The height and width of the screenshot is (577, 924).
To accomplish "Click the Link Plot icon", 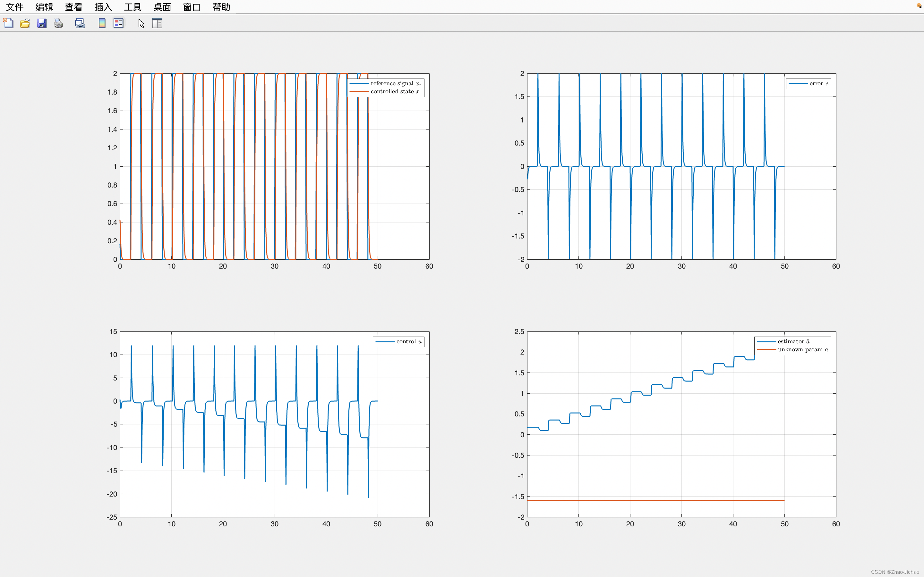I will point(80,23).
